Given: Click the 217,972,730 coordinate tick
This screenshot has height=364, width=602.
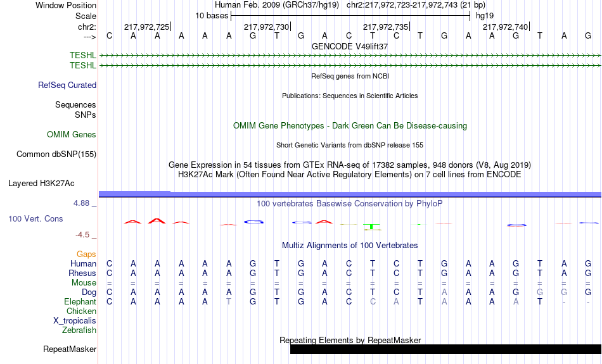Looking at the screenshot, I should coord(267,27).
